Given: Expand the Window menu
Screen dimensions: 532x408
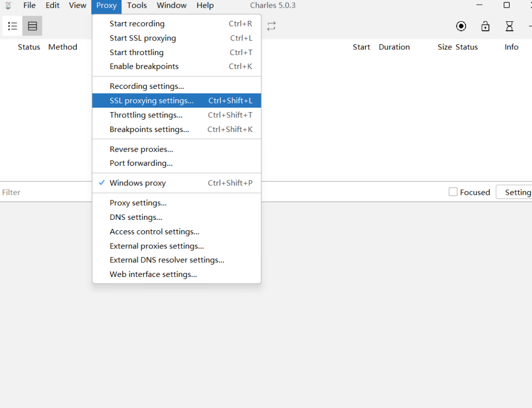Looking at the screenshot, I should [171, 6].
